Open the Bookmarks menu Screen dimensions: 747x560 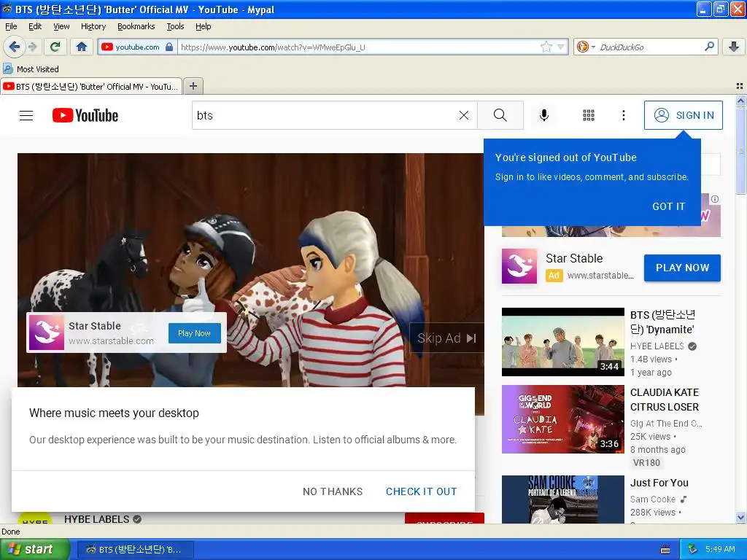[x=136, y=26]
